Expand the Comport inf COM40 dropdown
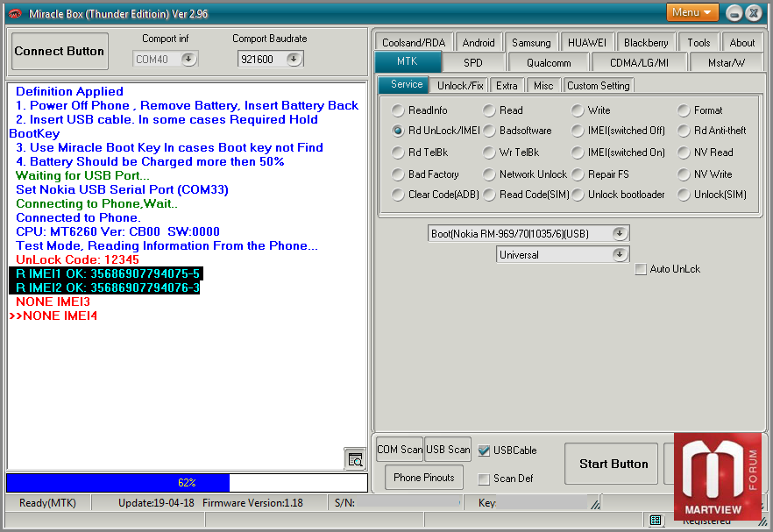Viewport: 773px width, 532px height. (188, 60)
